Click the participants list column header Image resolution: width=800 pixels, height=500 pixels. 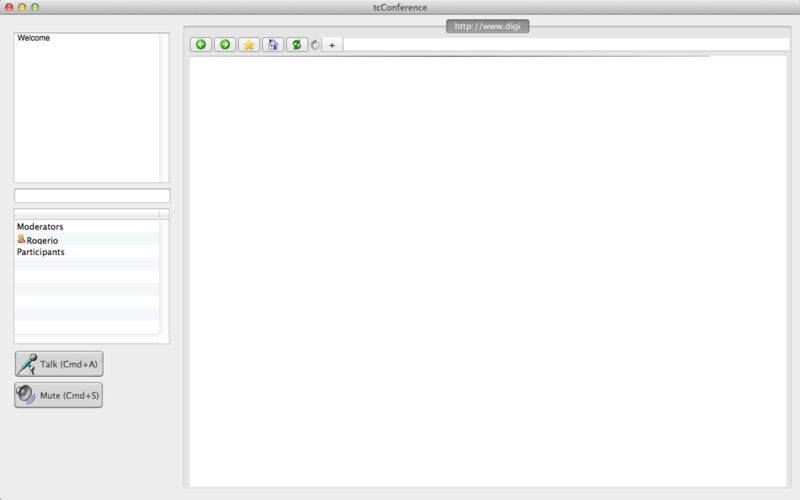[86, 214]
